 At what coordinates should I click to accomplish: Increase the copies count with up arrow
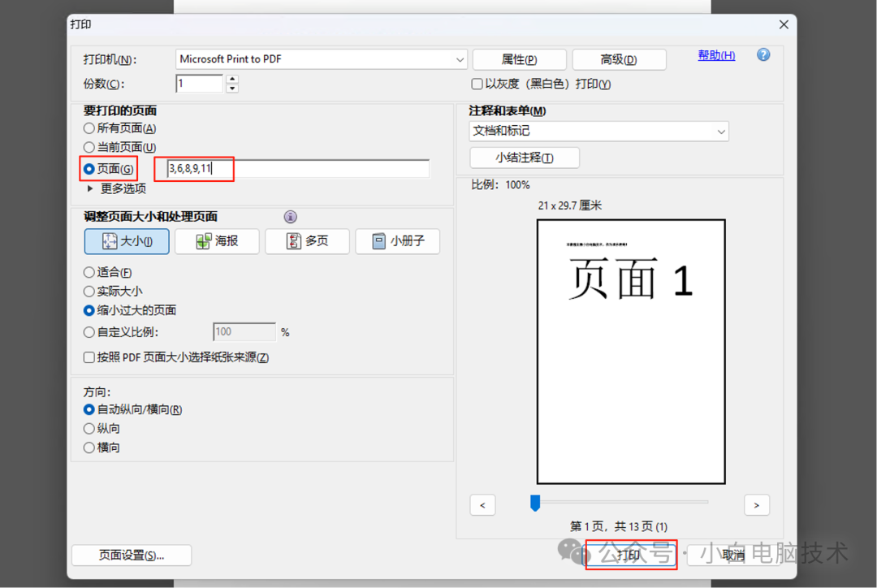[233, 79]
